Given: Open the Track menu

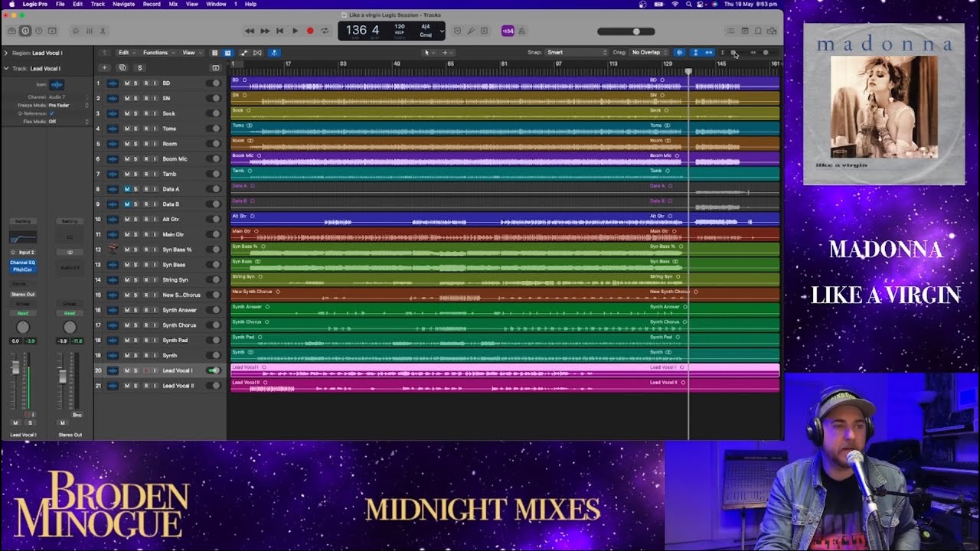Looking at the screenshot, I should coord(98,4).
